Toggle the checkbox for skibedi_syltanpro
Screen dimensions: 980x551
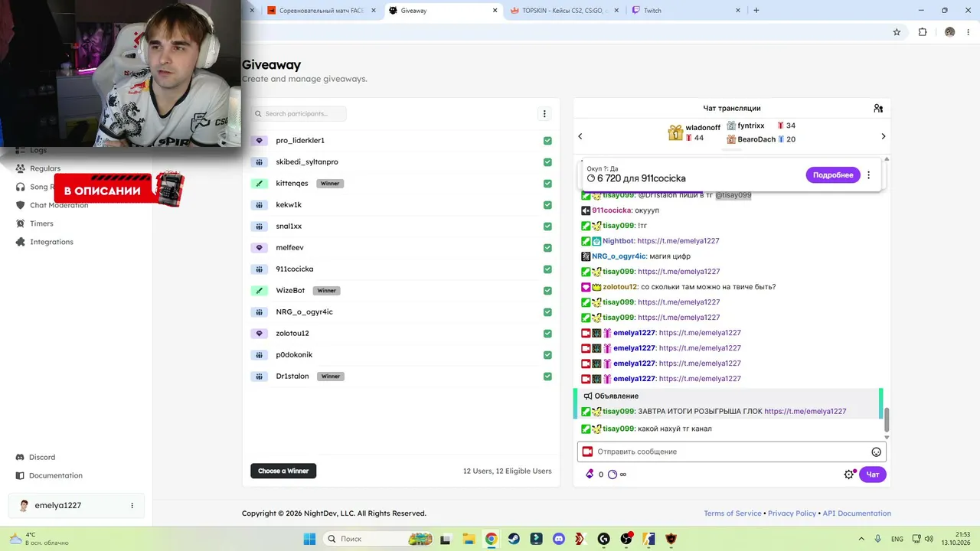pos(547,162)
